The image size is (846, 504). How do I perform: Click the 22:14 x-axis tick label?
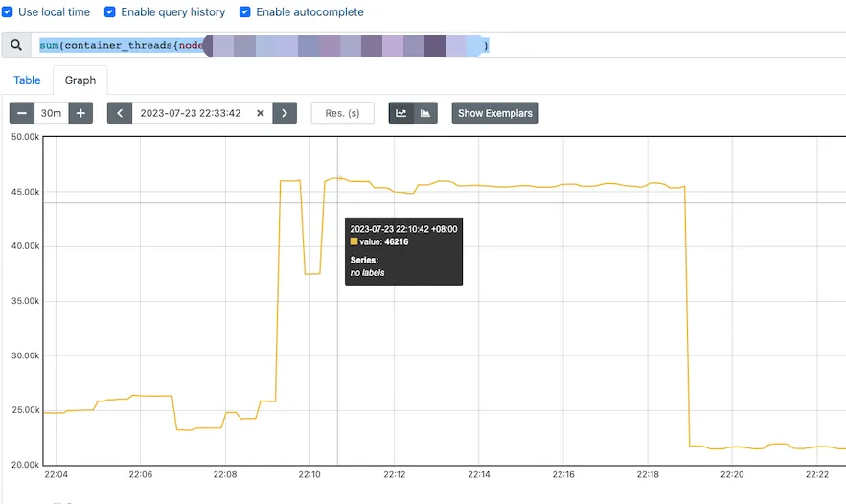[479, 474]
